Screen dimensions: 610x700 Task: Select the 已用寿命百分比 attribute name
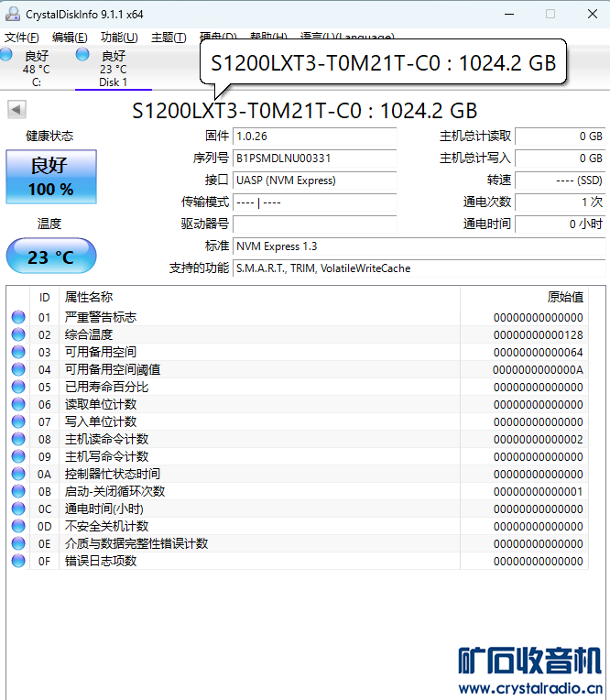(106, 387)
